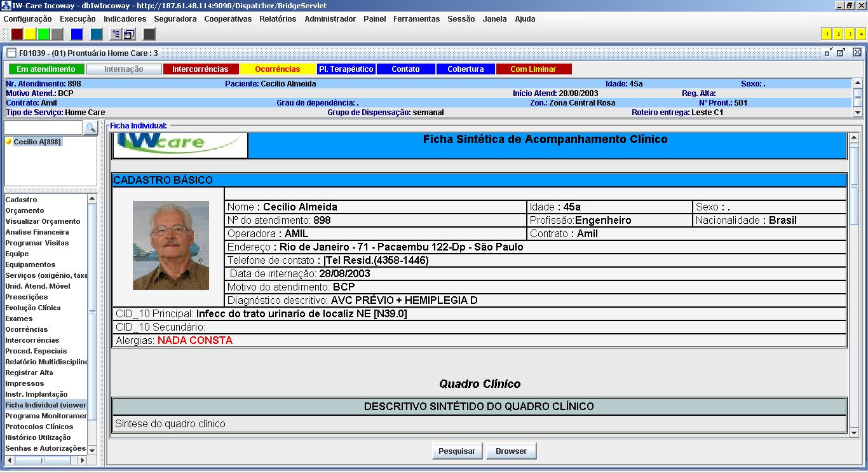This screenshot has width=868, height=473.
Task: Click the light gray square toolbar button
Action: (x=57, y=34)
